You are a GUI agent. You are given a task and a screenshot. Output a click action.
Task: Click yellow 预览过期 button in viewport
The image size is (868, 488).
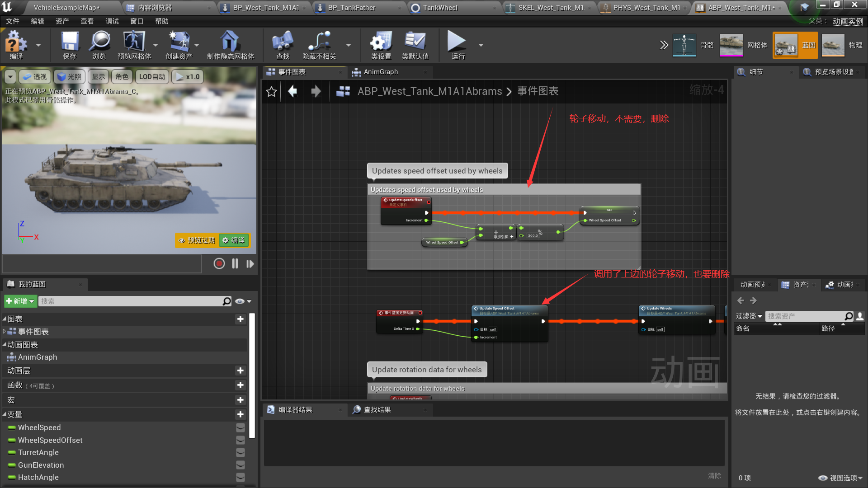197,240
